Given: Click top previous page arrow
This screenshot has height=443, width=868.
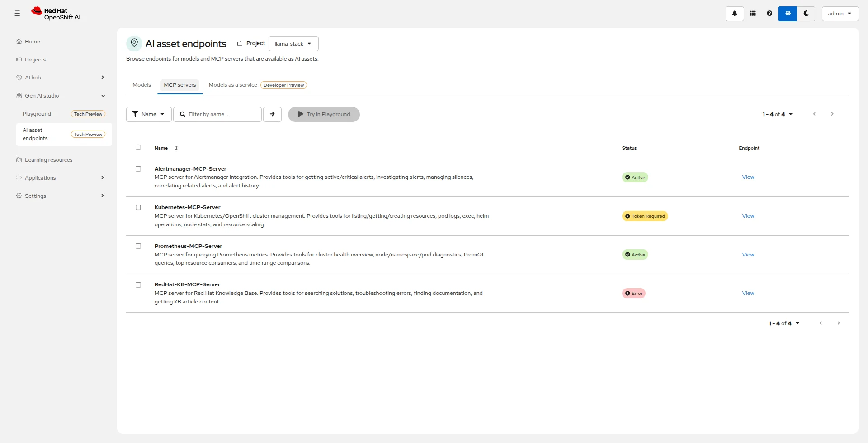Looking at the screenshot, I should 814,114.
